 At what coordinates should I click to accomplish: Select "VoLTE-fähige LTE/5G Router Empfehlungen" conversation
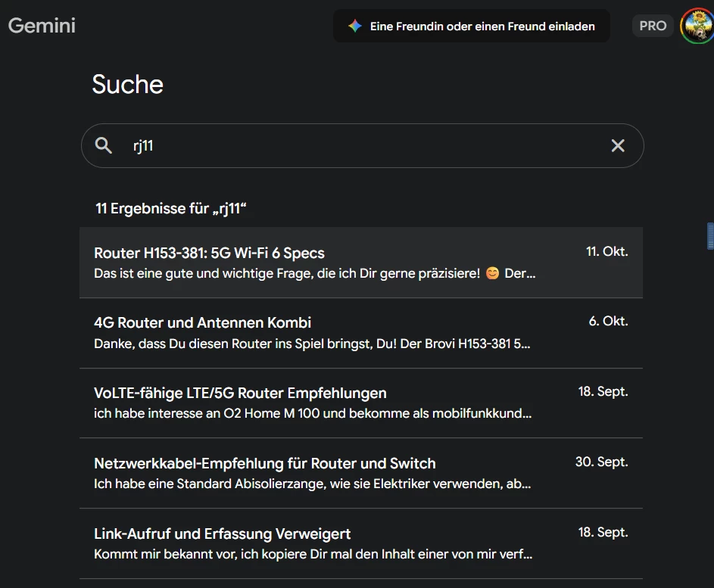pyautogui.click(x=240, y=393)
